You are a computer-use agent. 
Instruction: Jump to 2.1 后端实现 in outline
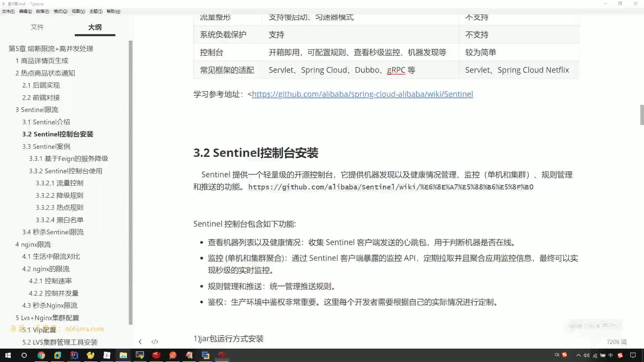(x=41, y=85)
